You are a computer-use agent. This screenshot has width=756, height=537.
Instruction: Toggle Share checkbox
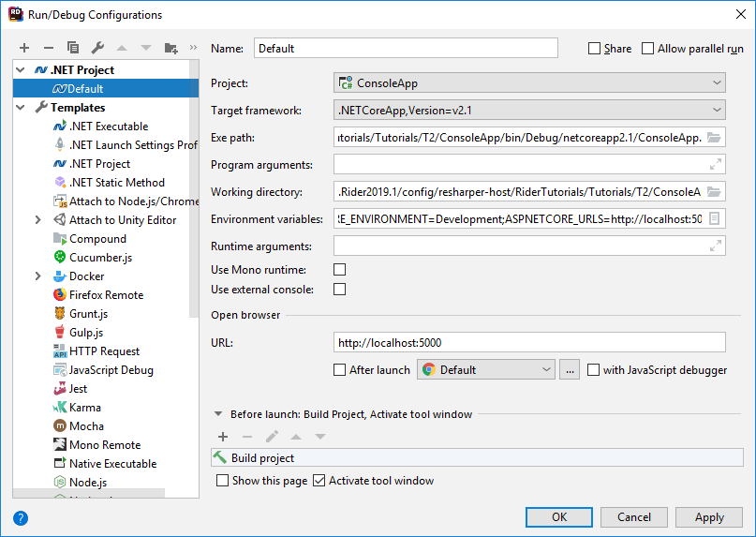tap(595, 48)
